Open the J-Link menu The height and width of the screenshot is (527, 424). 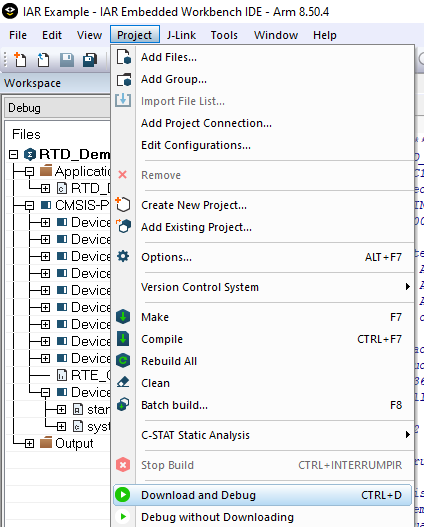coord(181,35)
